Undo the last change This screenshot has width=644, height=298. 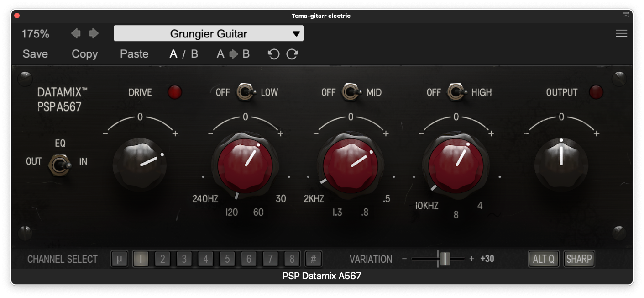click(273, 54)
